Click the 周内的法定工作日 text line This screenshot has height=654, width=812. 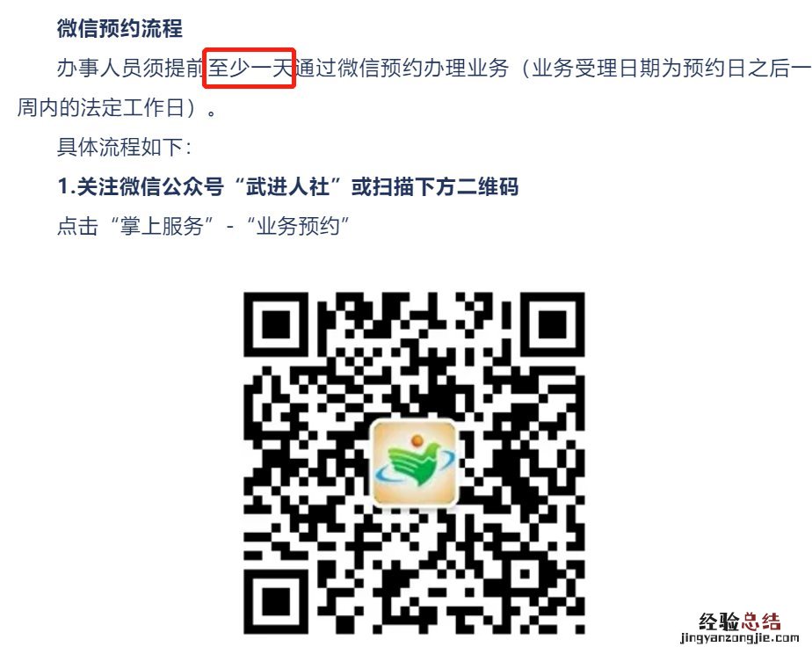point(100,108)
